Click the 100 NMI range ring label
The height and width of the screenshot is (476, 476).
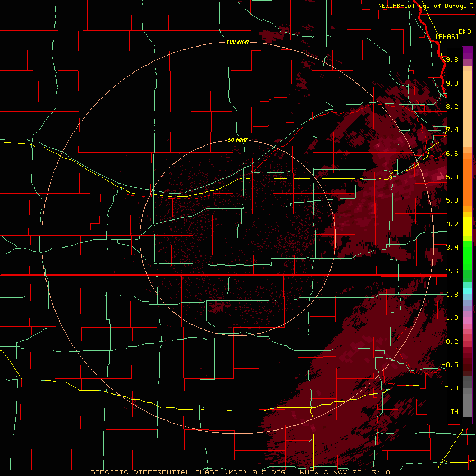tap(237, 42)
